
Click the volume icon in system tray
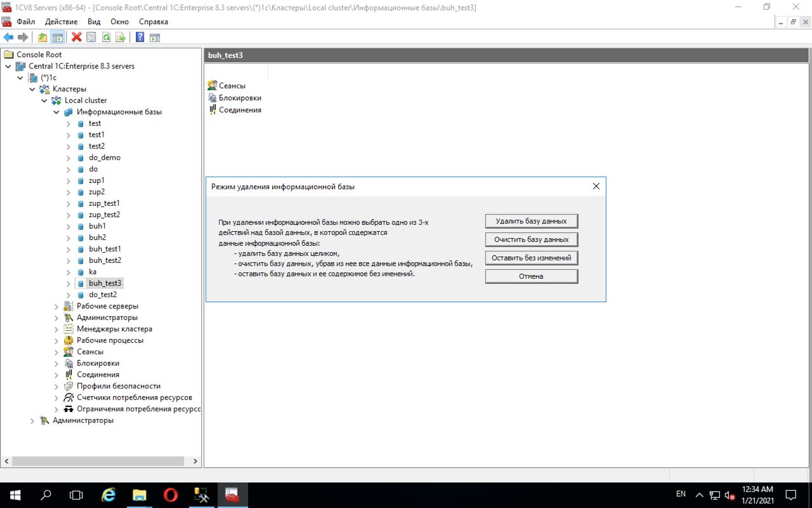coord(730,495)
